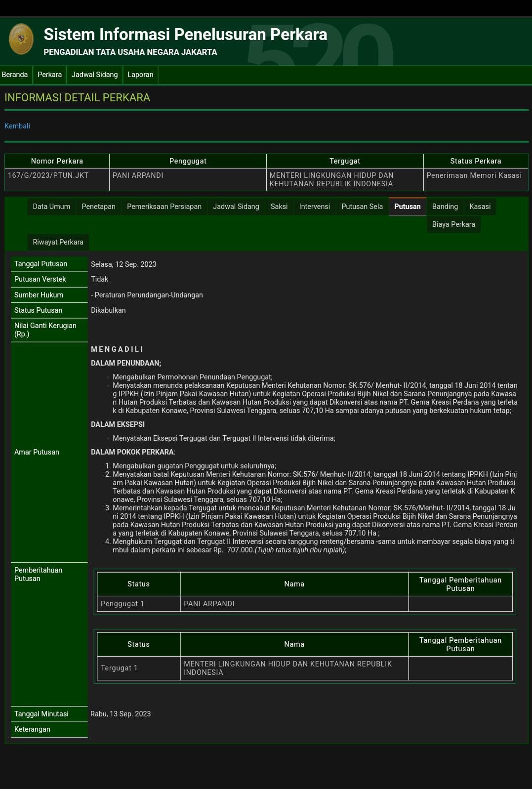This screenshot has width=532, height=789.
Task: Switch to the Saksi tab
Action: [x=279, y=207]
